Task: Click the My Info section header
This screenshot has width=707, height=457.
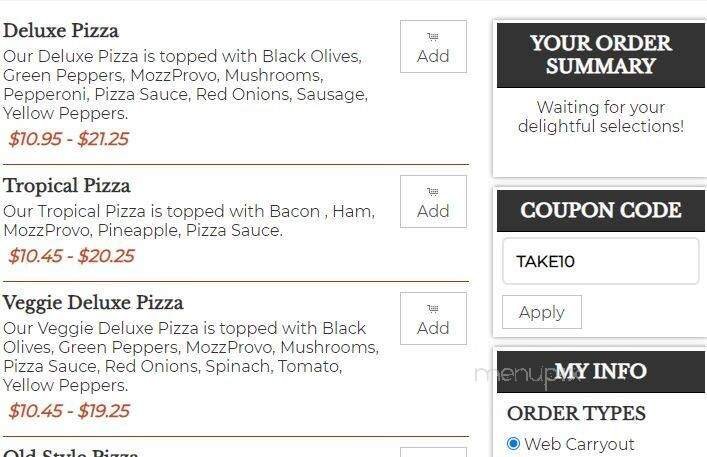Action: (x=601, y=372)
